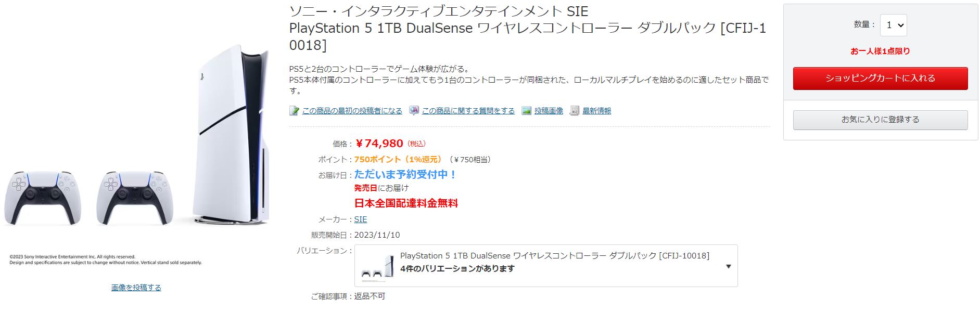The width and height of the screenshot is (980, 311).
Task: Click the ¥74,980 price text
Action: coord(379,144)
